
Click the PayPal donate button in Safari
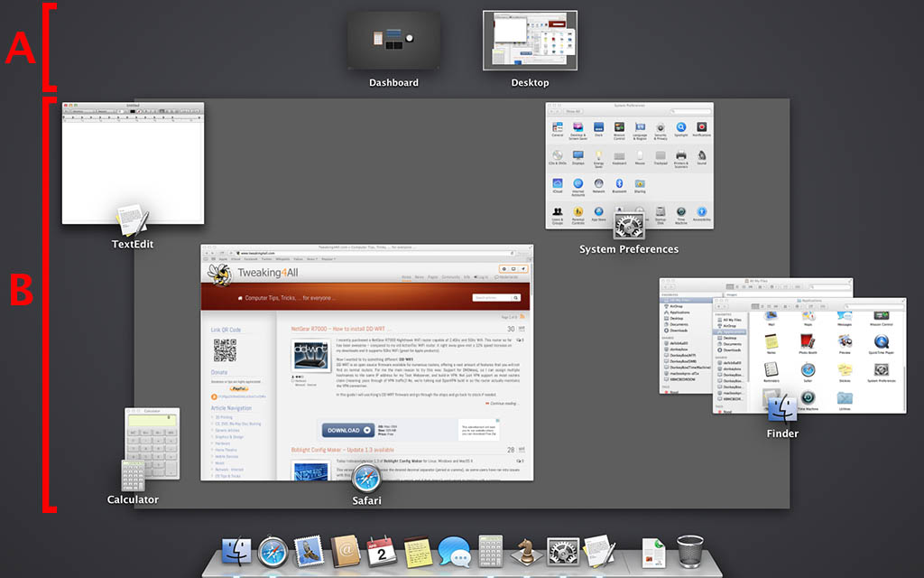point(238,388)
